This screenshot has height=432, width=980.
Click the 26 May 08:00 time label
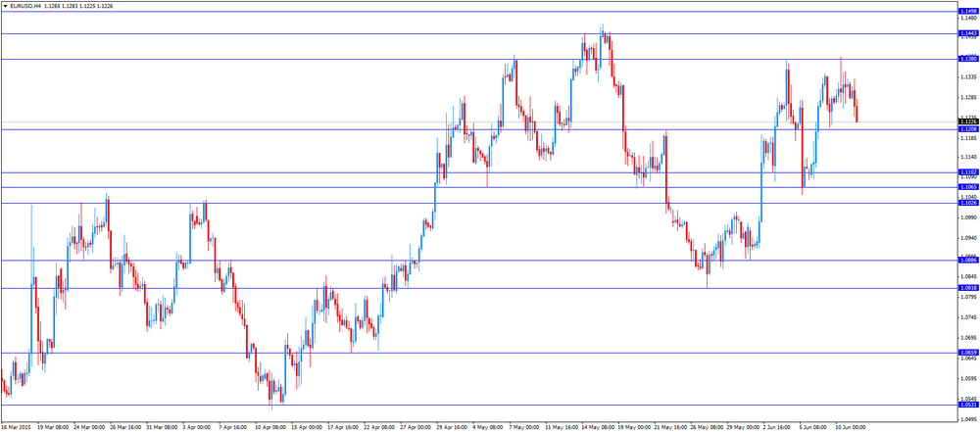click(x=707, y=427)
